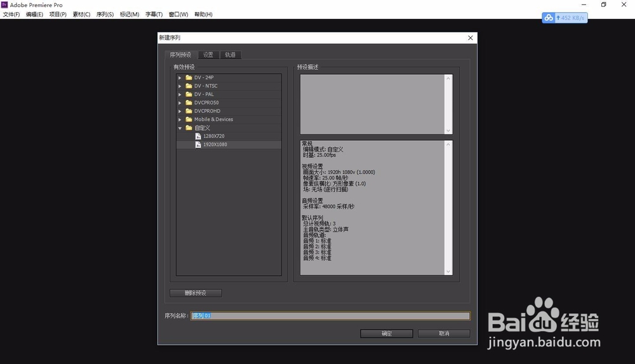
Task: Cancel with the 取消 button
Action: 444,334
